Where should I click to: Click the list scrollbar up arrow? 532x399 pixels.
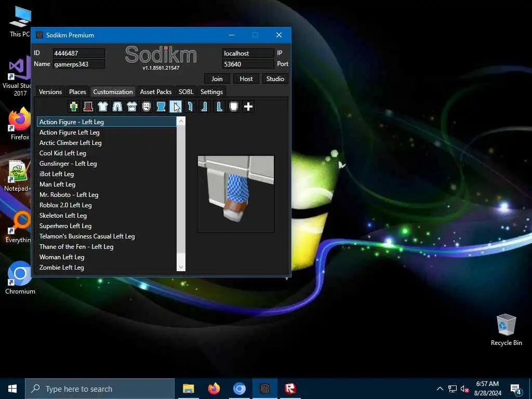[181, 122]
